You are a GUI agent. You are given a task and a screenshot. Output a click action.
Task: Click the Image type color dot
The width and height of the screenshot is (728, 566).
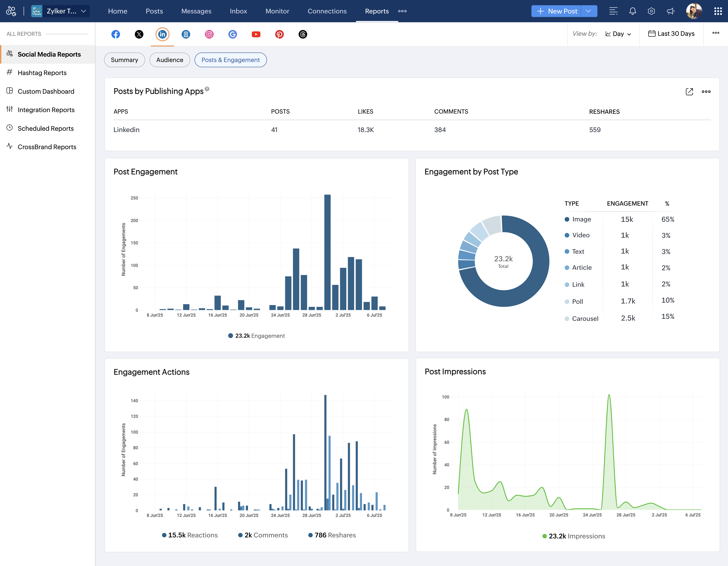tap(567, 220)
